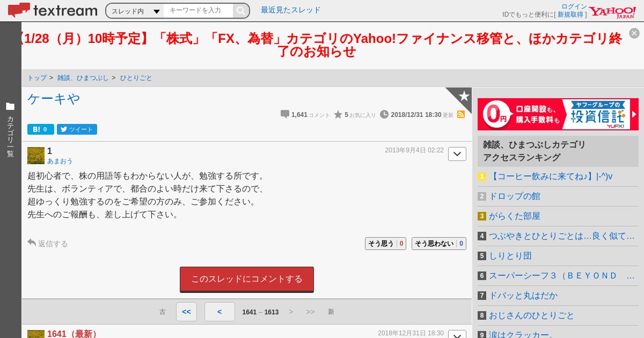
Task: Open ひとりごと breadcrumb
Action: (x=136, y=78)
